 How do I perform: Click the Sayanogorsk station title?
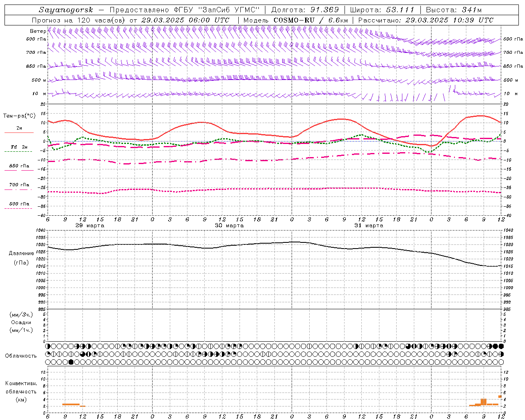pyautogui.click(x=66, y=10)
